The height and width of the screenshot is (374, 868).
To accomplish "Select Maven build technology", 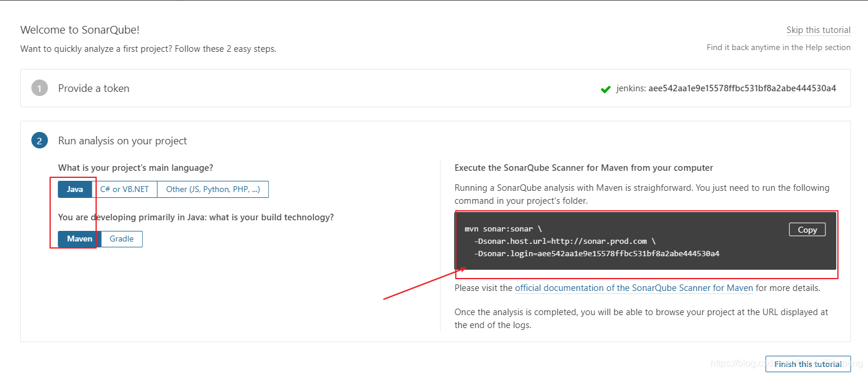I will click(80, 239).
